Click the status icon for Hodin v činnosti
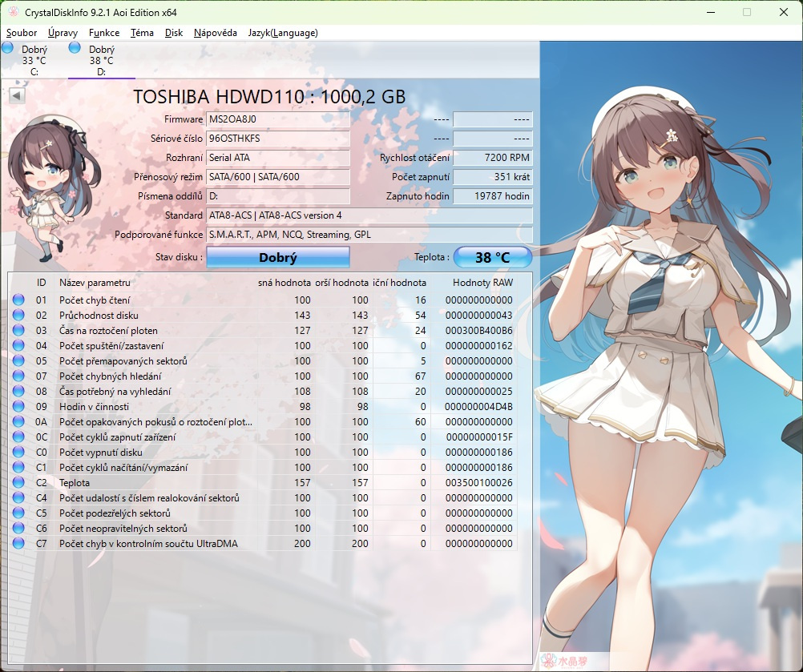This screenshot has width=803, height=672. 18,407
